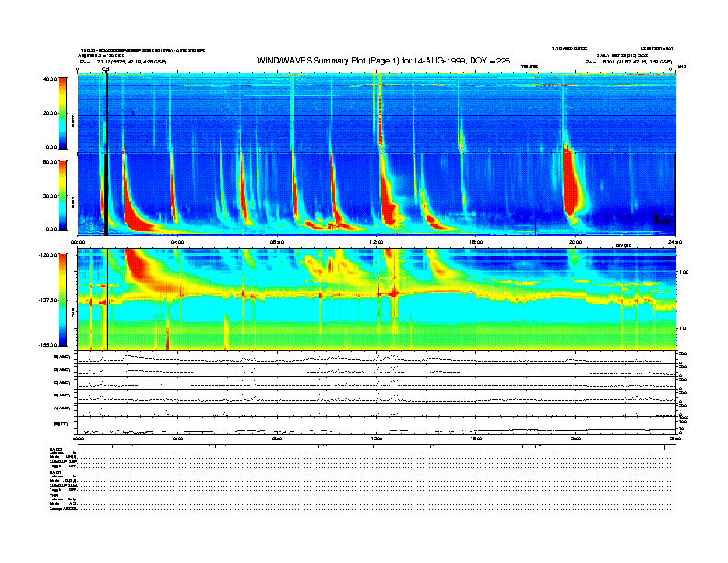This screenshot has height=563, width=728.
Task: Click the TNR color scale bar
Action: click(x=63, y=300)
